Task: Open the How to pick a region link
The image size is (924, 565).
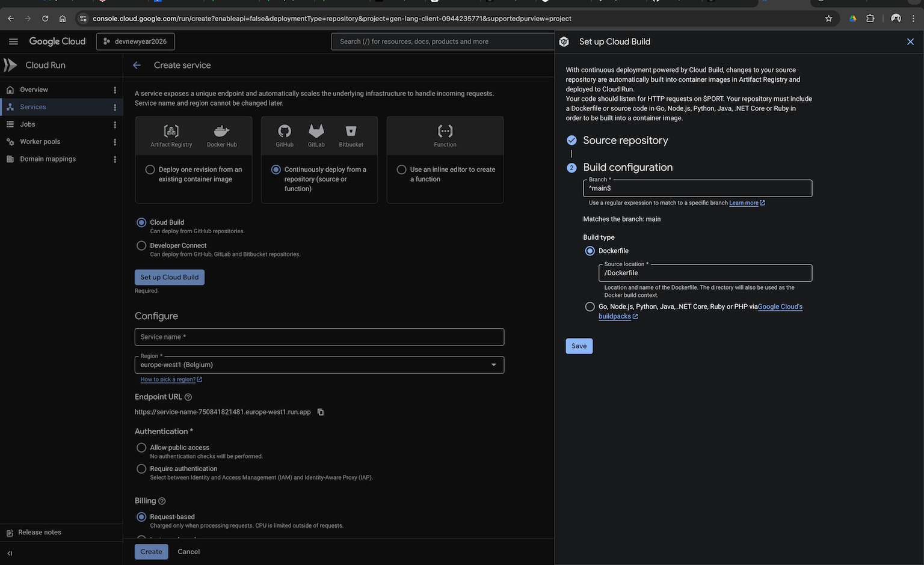Action: pos(168,379)
